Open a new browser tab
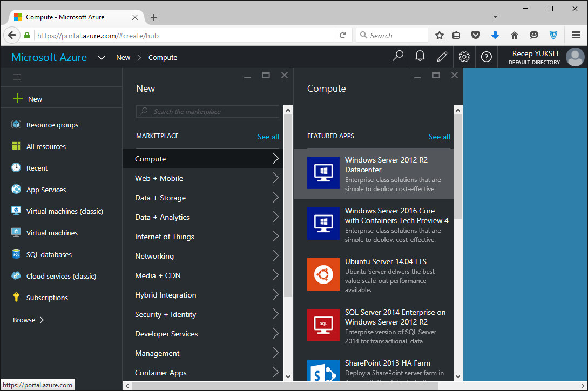Screen dimensions: 588x391 coord(154,17)
